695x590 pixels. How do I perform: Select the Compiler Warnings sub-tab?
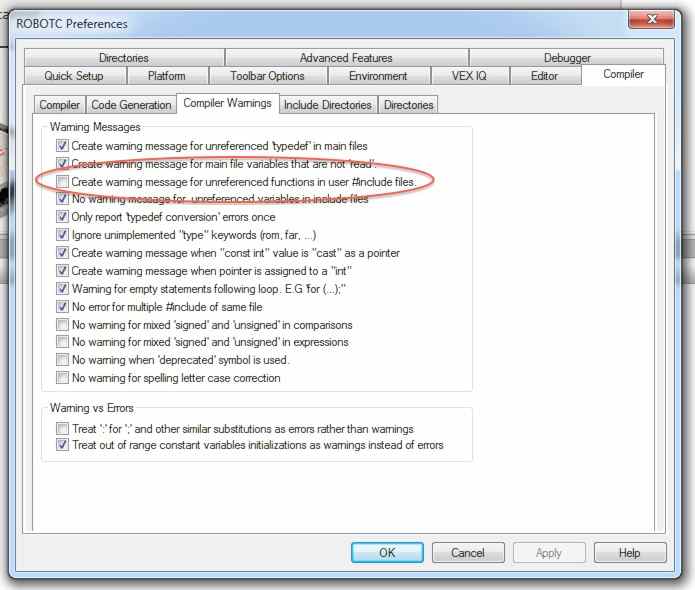pyautogui.click(x=227, y=103)
